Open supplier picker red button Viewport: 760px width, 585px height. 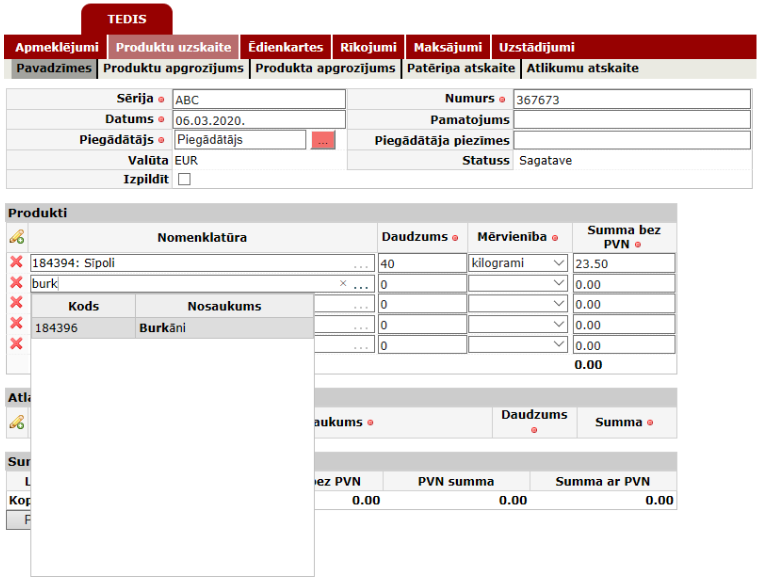pyautogui.click(x=323, y=140)
